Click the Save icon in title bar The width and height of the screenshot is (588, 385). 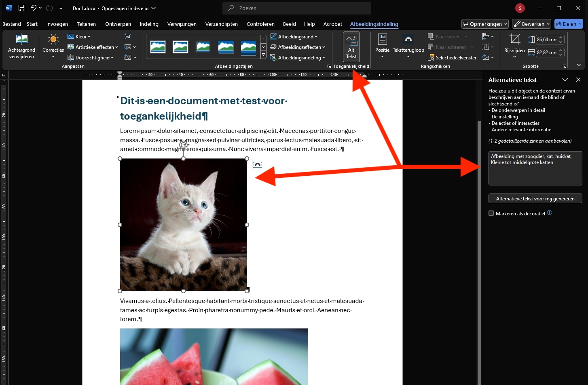[x=22, y=8]
